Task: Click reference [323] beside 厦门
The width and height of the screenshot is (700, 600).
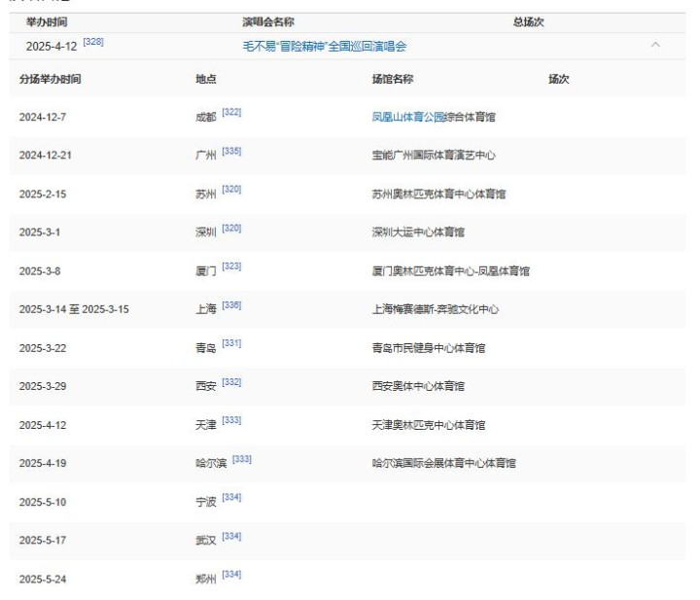Action: pos(231,266)
